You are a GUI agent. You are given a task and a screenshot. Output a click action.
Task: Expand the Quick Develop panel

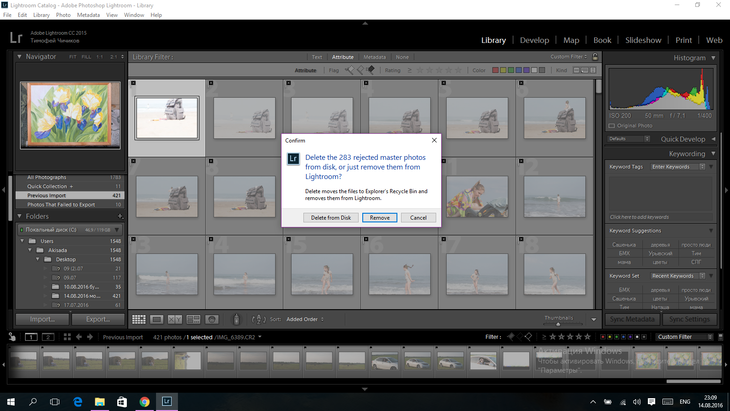coord(713,139)
